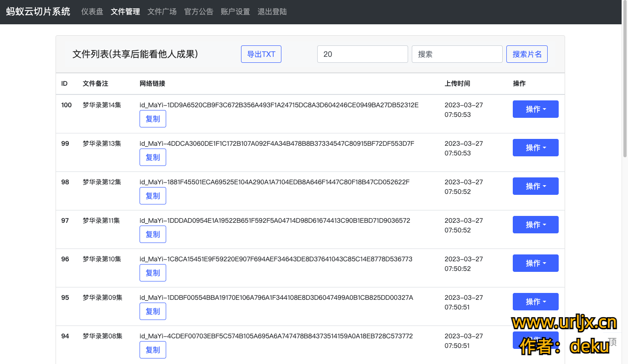Select the 梦华录第14集 file note

point(102,105)
